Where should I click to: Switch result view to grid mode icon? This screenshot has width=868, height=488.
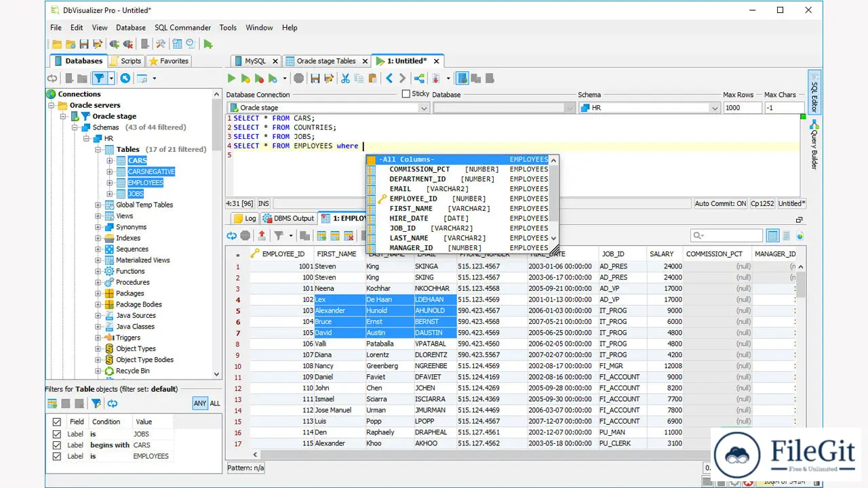772,236
